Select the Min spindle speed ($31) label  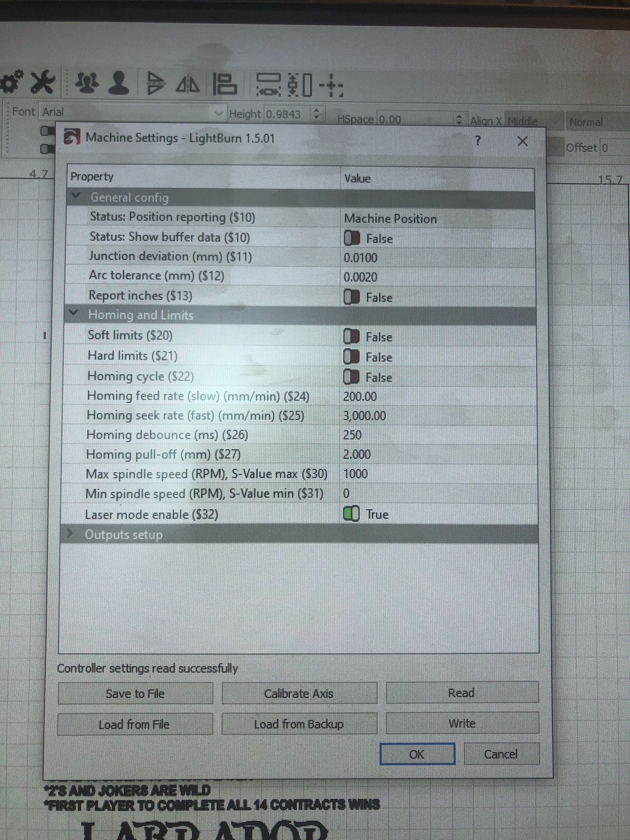pyautogui.click(x=204, y=494)
